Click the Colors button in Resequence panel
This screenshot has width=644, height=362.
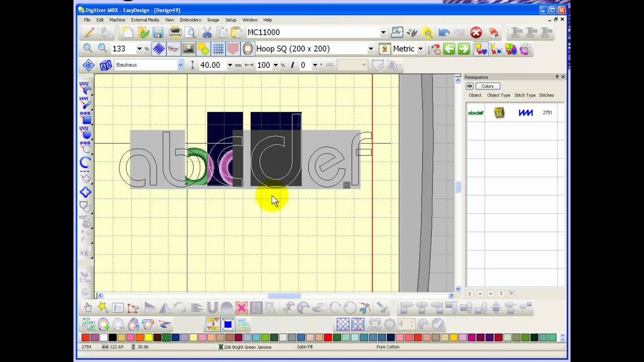point(488,86)
